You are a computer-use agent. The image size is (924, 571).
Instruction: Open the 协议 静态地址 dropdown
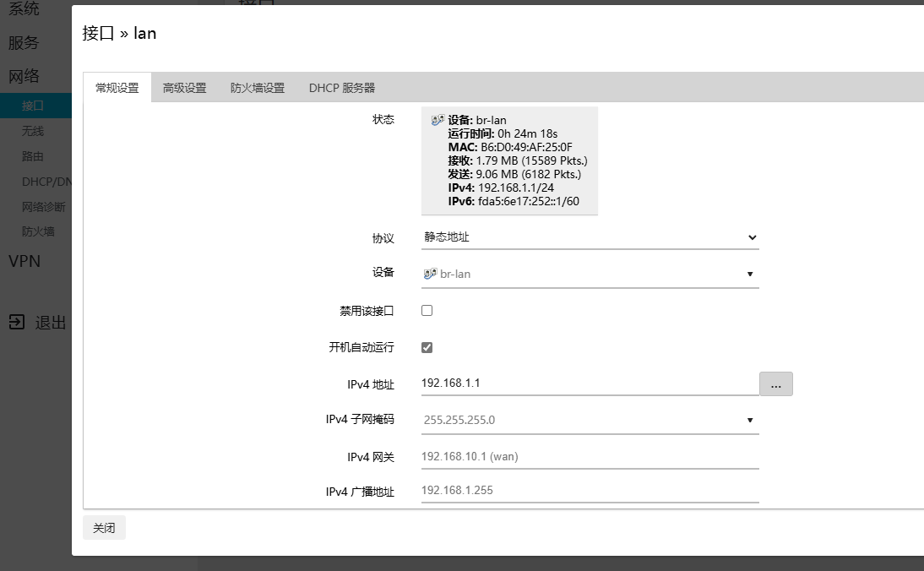(590, 237)
